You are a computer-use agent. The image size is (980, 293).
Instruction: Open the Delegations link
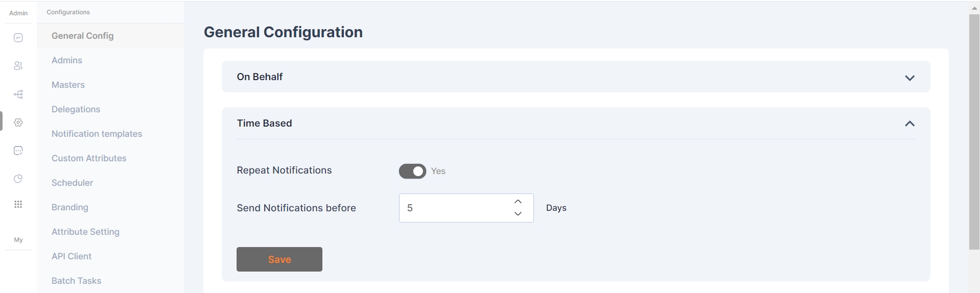click(x=76, y=109)
